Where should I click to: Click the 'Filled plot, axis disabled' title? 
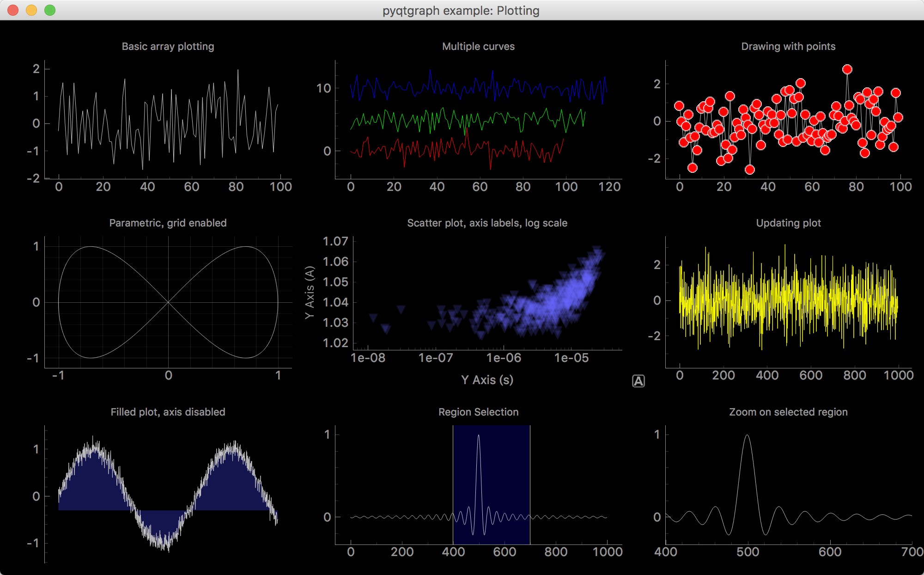(168, 412)
